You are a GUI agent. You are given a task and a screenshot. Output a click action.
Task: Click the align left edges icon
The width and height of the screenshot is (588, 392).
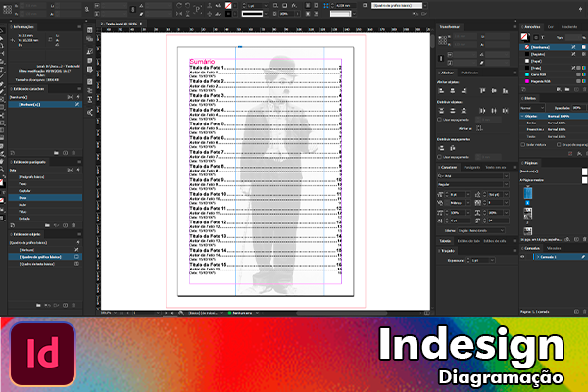point(441,91)
